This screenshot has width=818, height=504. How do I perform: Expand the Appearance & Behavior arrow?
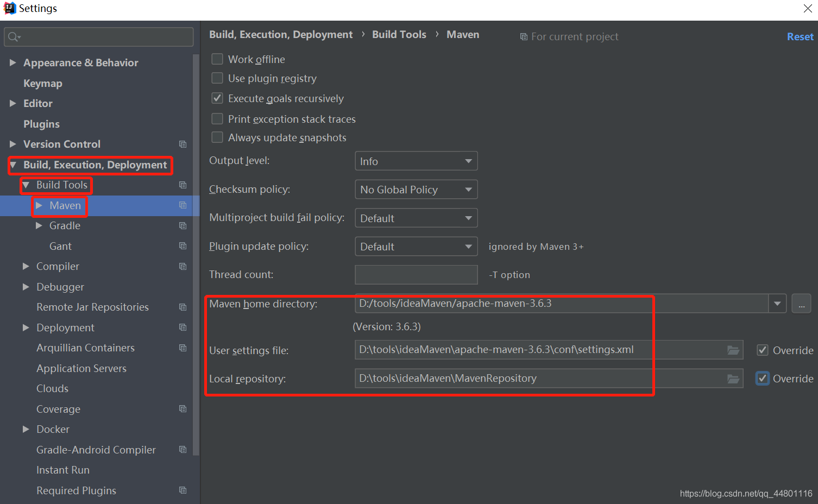pos(12,62)
